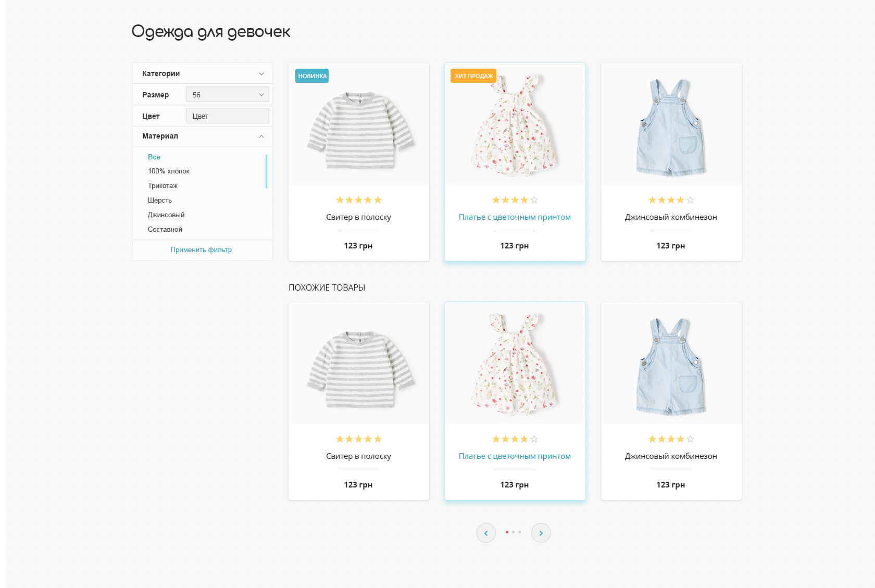Click the next page arrow in pagination
875x588 pixels.
tap(541, 533)
